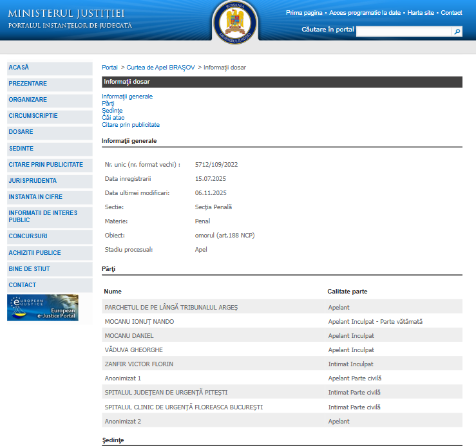This screenshot has height=448, width=476.
Task: Open ȘEDINȚE sidebar menu item
Action: (21, 148)
